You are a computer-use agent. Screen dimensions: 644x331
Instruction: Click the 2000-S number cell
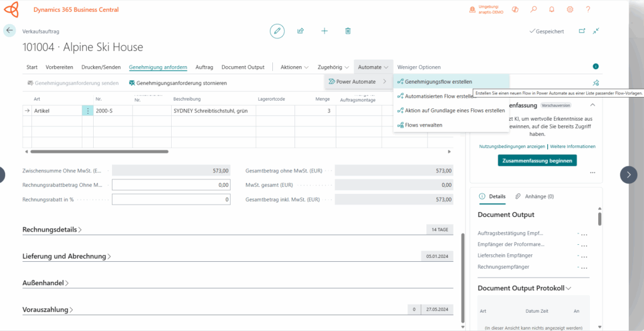113,111
